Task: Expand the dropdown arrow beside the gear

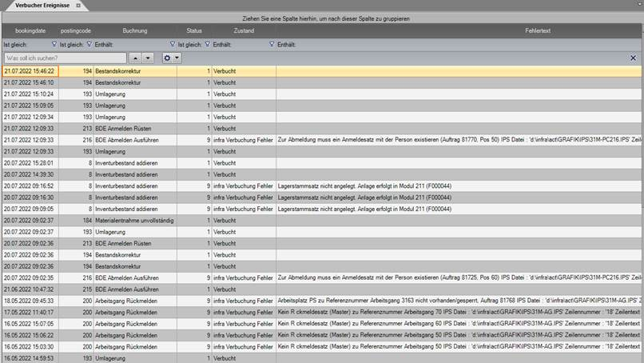Action: pos(177,58)
